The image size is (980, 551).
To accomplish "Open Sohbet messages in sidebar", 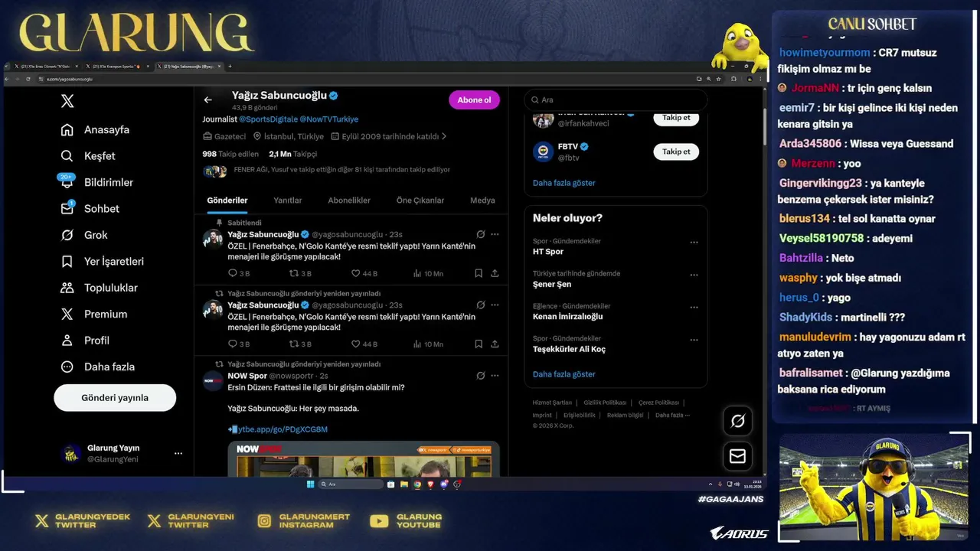I will pyautogui.click(x=90, y=209).
